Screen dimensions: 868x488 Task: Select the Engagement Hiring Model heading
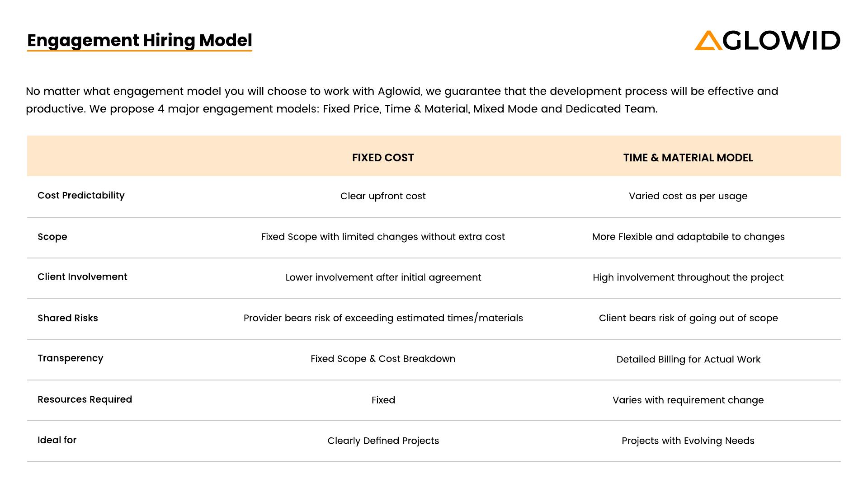pos(140,40)
